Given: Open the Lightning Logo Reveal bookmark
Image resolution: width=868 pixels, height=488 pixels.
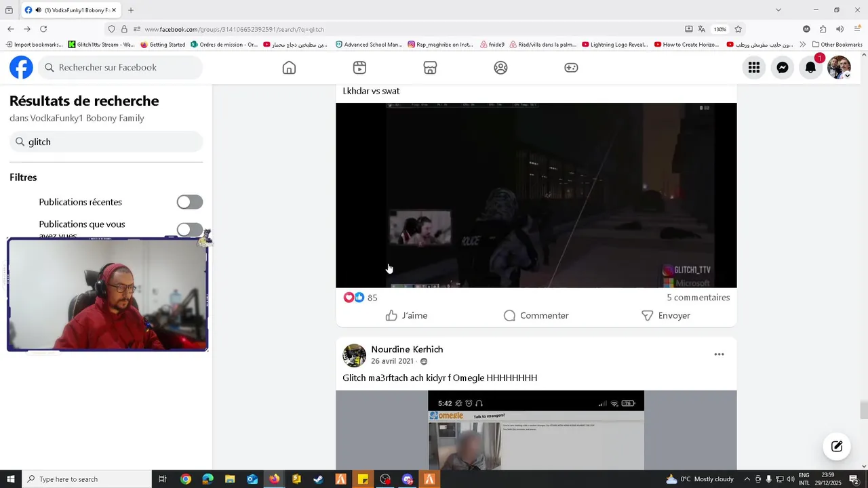Looking at the screenshot, I should (615, 45).
